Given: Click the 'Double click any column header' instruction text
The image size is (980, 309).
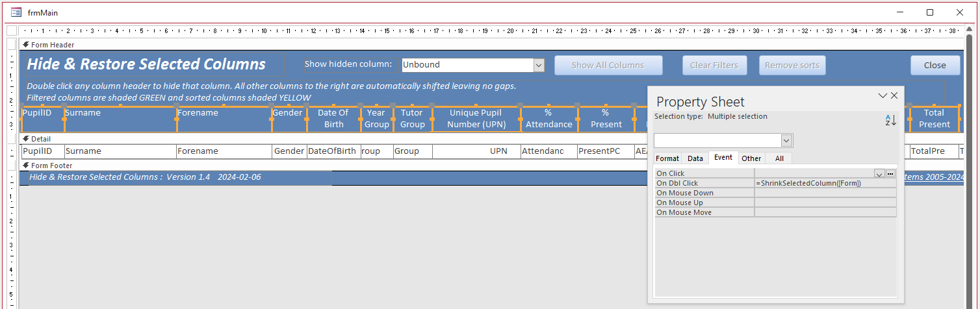Looking at the screenshot, I should (x=272, y=86).
